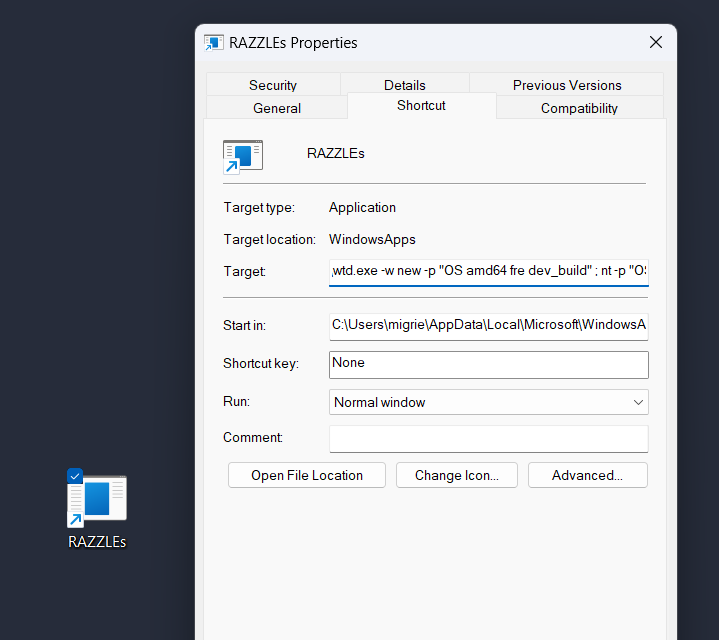The width and height of the screenshot is (719, 640).
Task: Click the 'Target type:' label
Action: 259,208
